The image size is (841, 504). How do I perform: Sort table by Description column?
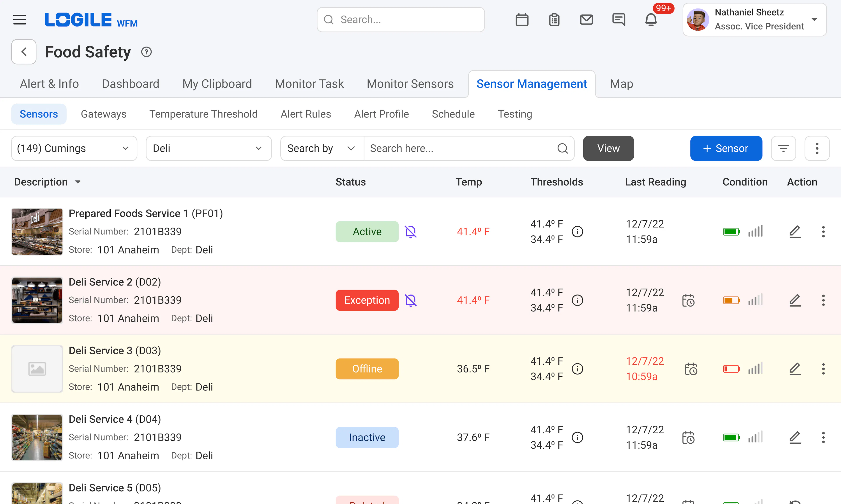pyautogui.click(x=48, y=182)
